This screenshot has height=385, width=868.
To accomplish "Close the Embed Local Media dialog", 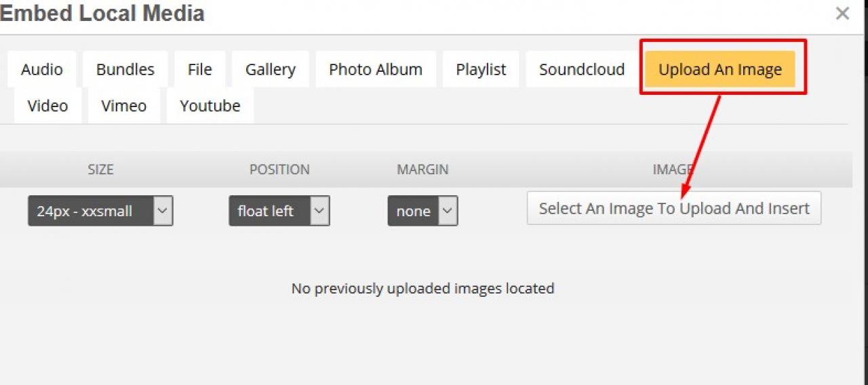I will pyautogui.click(x=842, y=14).
